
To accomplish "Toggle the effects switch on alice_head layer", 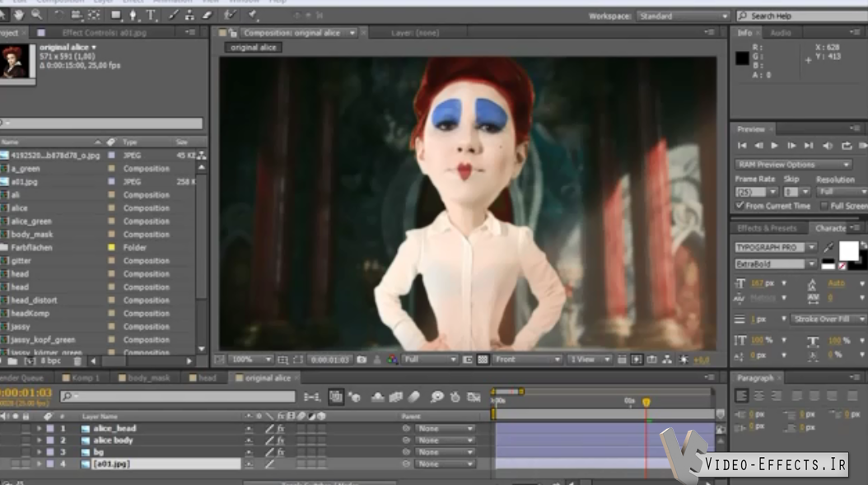I will tap(281, 428).
